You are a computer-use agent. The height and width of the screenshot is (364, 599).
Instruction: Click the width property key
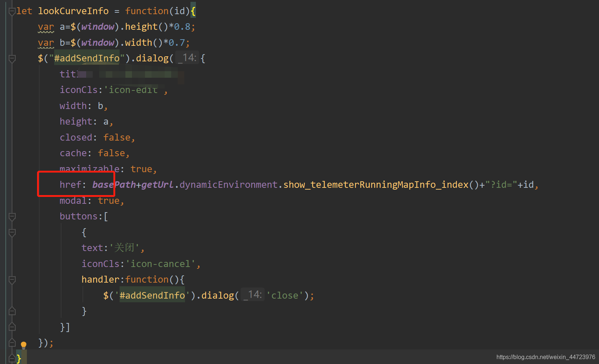[x=73, y=106]
